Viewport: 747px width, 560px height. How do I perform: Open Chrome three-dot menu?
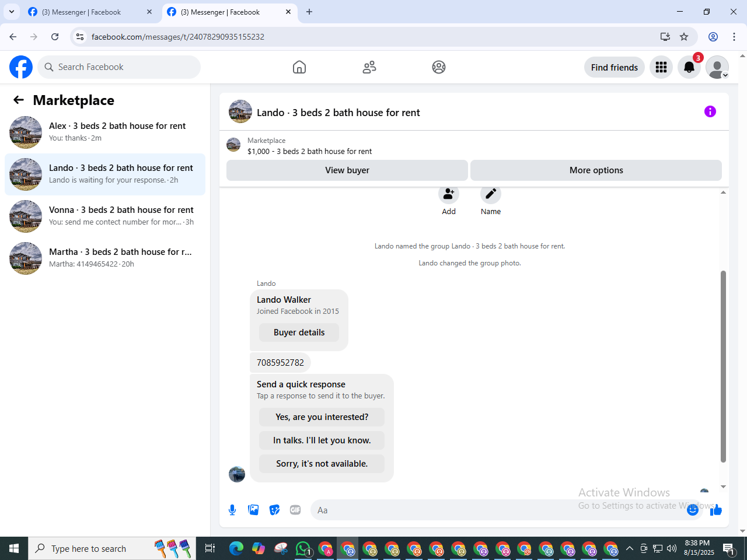tap(734, 37)
